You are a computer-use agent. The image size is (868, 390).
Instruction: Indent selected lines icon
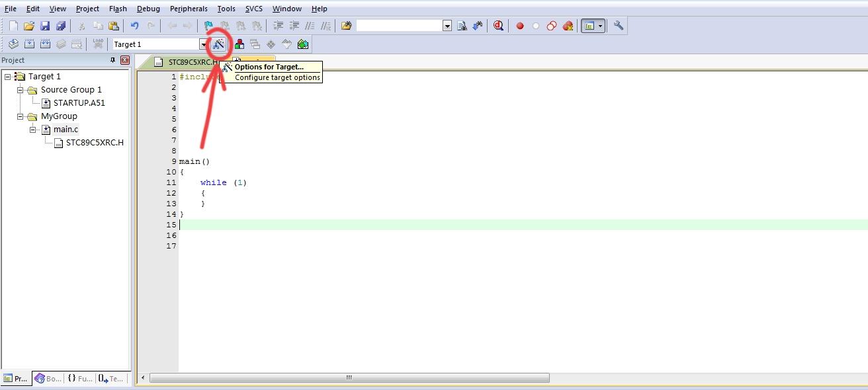(x=278, y=26)
